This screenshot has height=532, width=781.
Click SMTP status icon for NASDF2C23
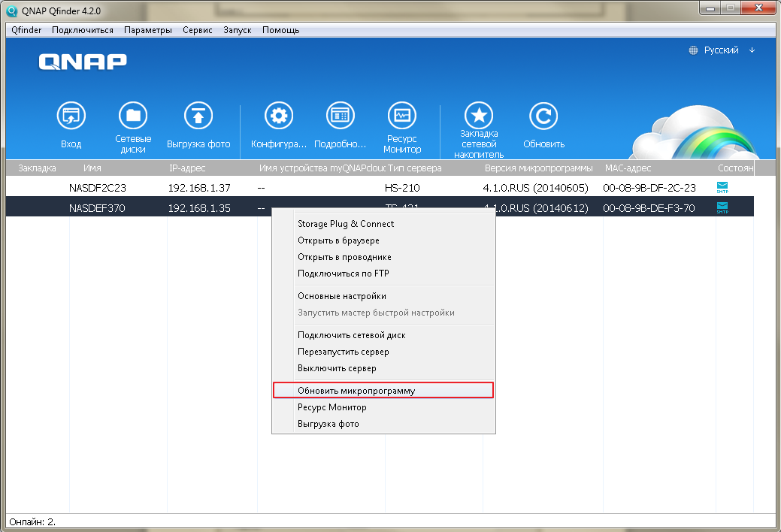pyautogui.click(x=722, y=188)
